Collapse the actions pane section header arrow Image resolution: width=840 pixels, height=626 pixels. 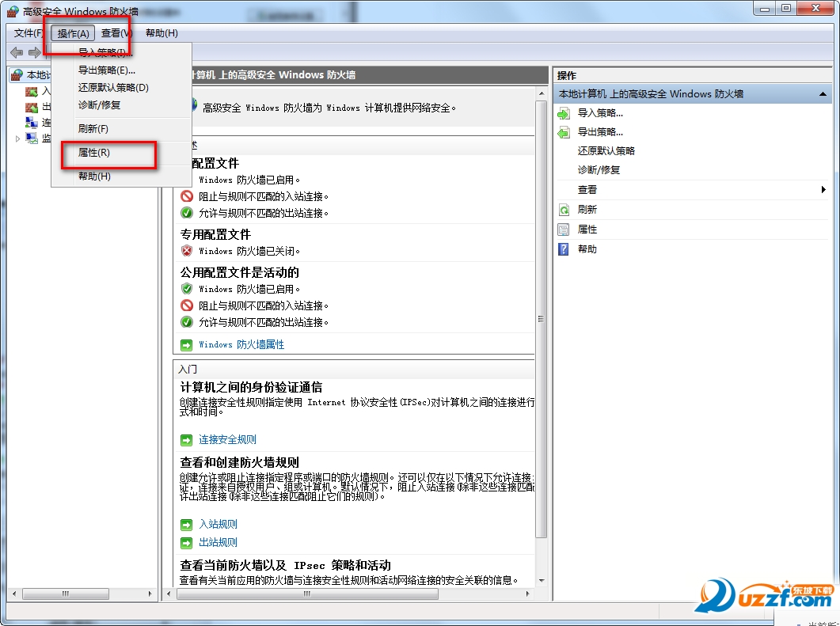tap(823, 94)
